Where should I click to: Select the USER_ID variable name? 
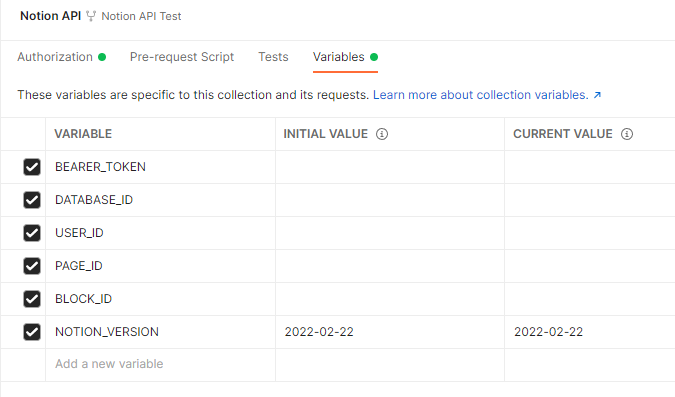(x=79, y=233)
